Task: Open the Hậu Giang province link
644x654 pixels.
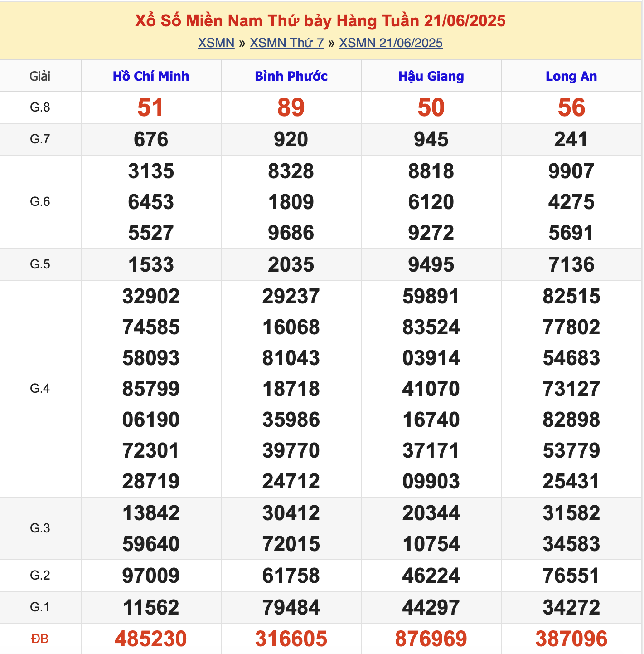Action: (x=431, y=76)
